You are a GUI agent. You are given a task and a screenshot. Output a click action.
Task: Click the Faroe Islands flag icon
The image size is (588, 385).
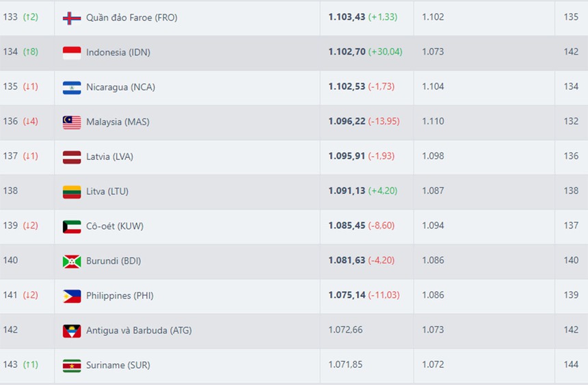click(72, 18)
